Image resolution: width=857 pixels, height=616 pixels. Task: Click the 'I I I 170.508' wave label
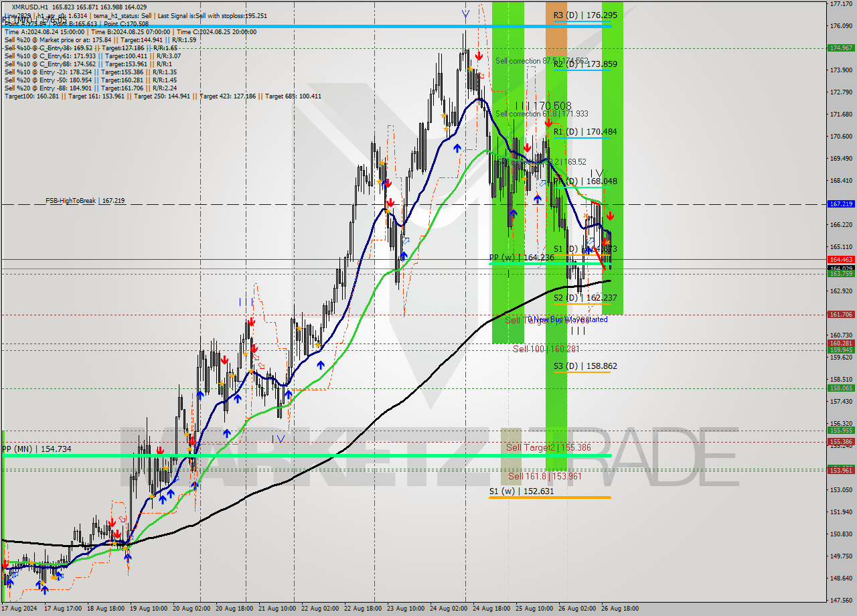pos(544,106)
